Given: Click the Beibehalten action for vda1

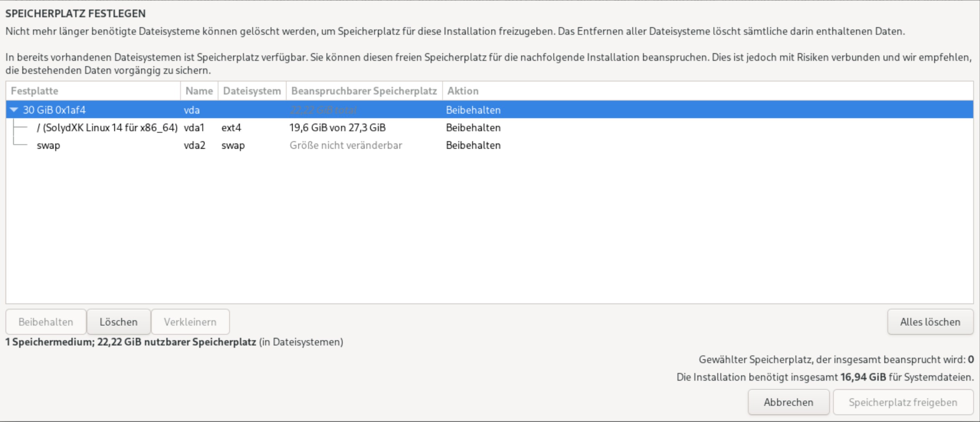Looking at the screenshot, I should click(x=473, y=128).
